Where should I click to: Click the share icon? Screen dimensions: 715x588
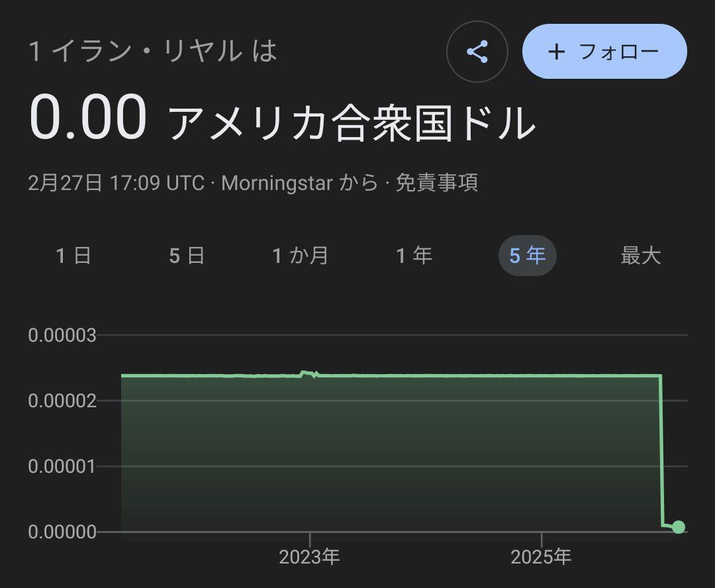477,52
